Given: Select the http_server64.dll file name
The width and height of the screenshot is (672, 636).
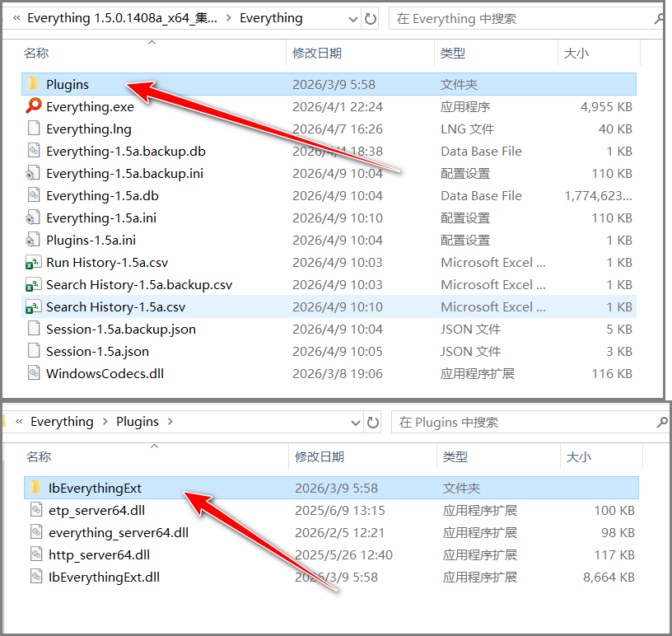Looking at the screenshot, I should 100,555.
